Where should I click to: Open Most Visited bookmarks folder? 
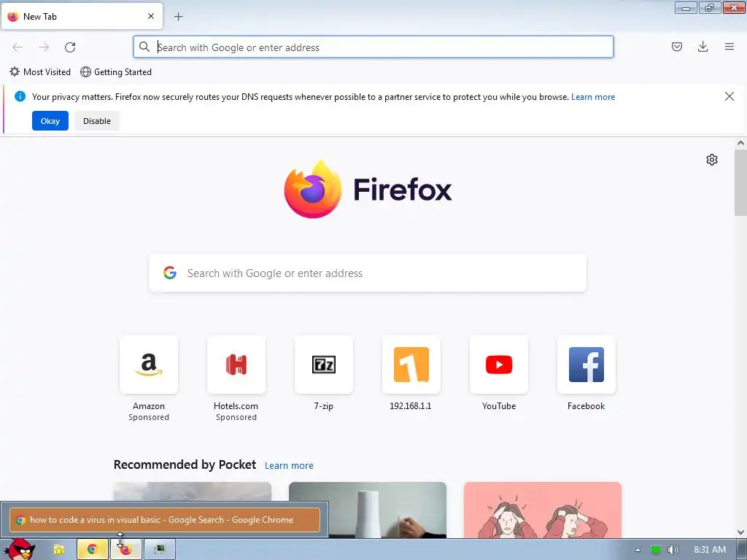41,72
